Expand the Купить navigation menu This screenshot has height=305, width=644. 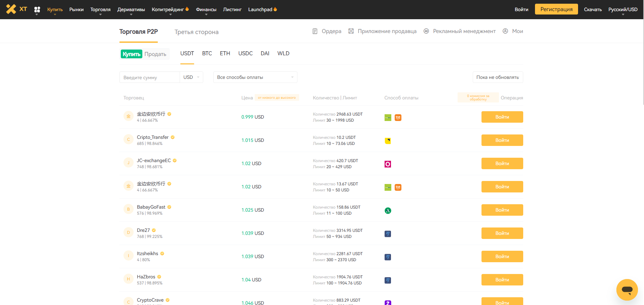pyautogui.click(x=55, y=9)
